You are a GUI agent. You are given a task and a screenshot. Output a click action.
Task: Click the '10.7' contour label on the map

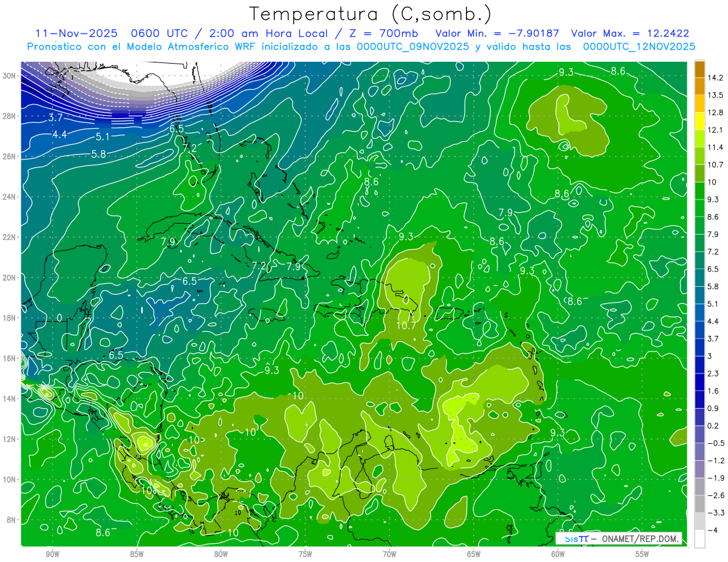tap(406, 326)
